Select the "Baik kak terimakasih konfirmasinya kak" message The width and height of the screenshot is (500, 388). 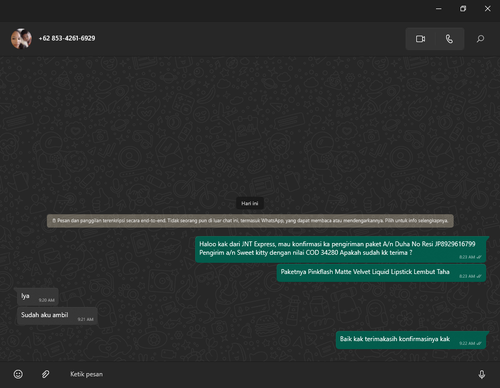[x=411, y=340]
